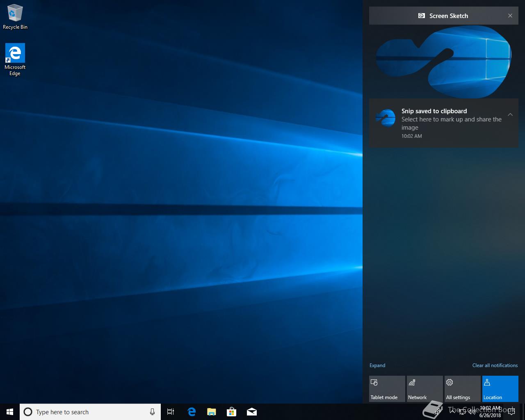Open File Explorer from the taskbar
The width and height of the screenshot is (525, 420).
pyautogui.click(x=212, y=412)
